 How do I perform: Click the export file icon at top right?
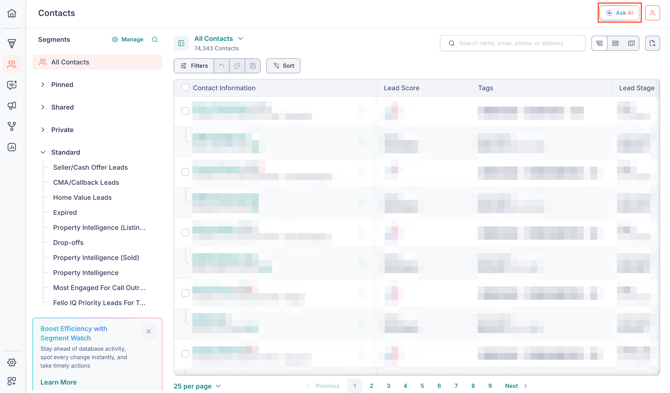click(652, 43)
